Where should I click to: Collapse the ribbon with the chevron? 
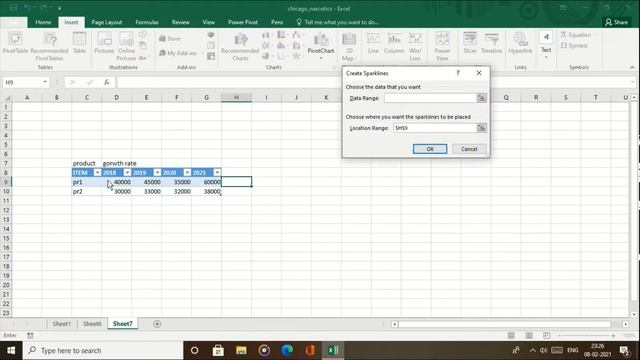point(632,67)
